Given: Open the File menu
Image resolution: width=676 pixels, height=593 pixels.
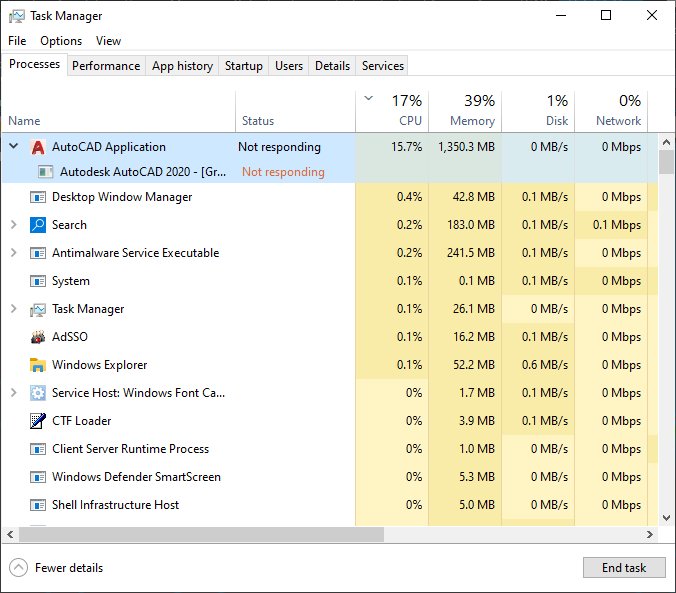Looking at the screenshot, I should pyautogui.click(x=17, y=41).
